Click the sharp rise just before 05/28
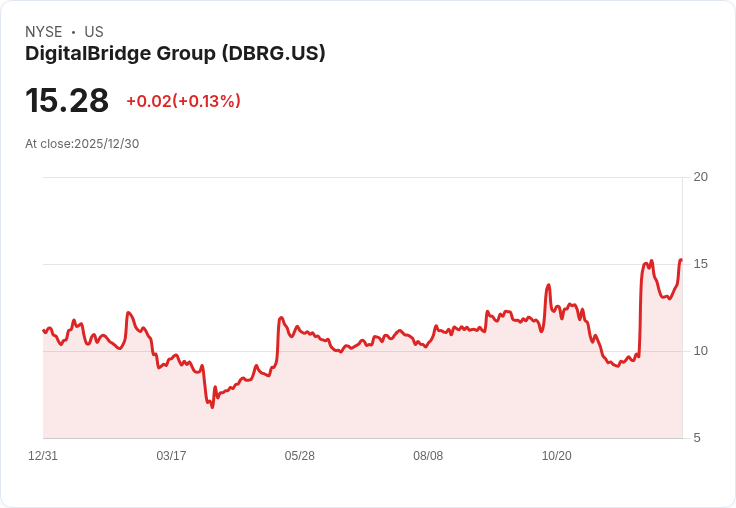Screen dimensions: 736x508 click(278, 340)
